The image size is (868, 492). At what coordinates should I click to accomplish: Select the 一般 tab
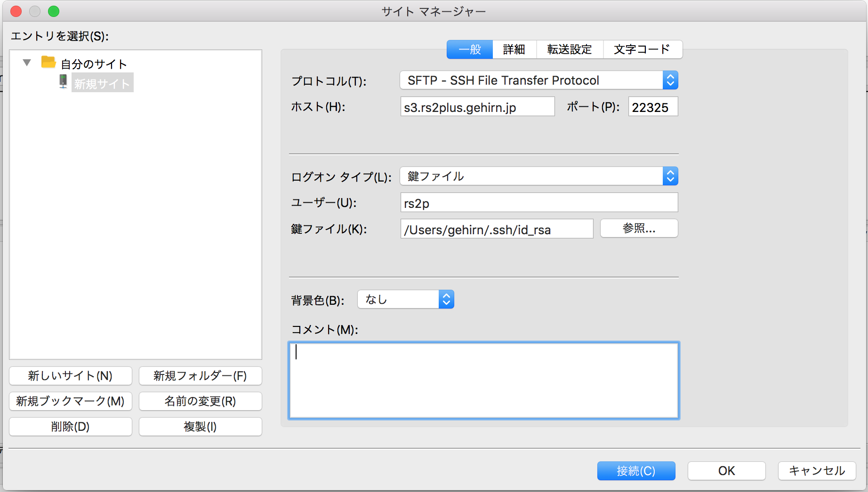click(x=470, y=49)
